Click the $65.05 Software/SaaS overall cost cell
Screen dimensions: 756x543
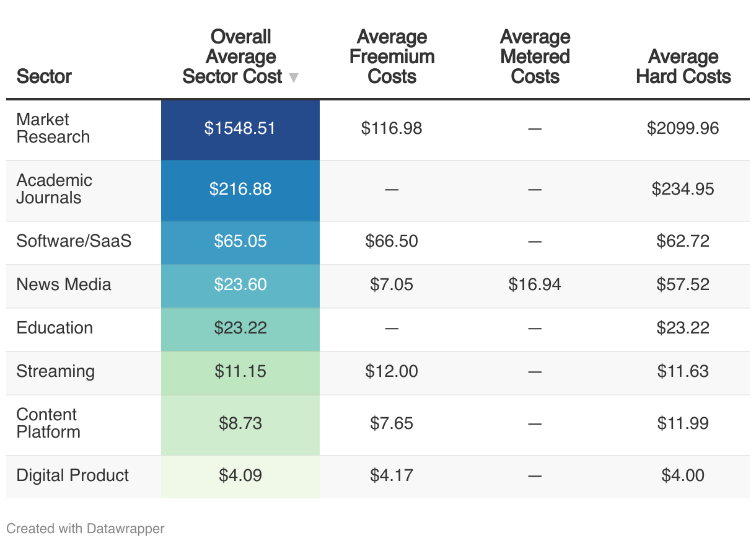pos(240,241)
